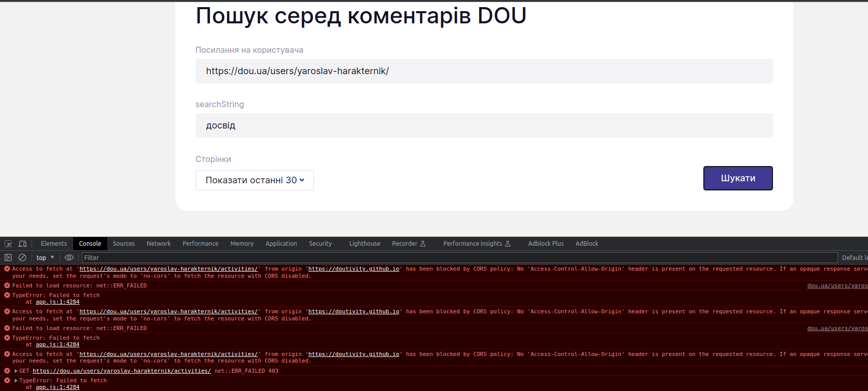Click the Посилання на користувача label
868x391 pixels.
click(x=250, y=50)
